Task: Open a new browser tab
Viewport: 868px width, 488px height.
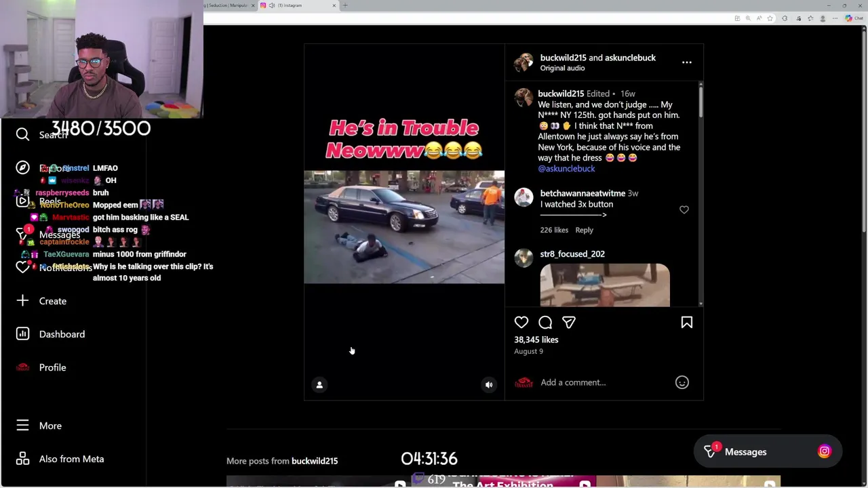Action: (x=345, y=5)
